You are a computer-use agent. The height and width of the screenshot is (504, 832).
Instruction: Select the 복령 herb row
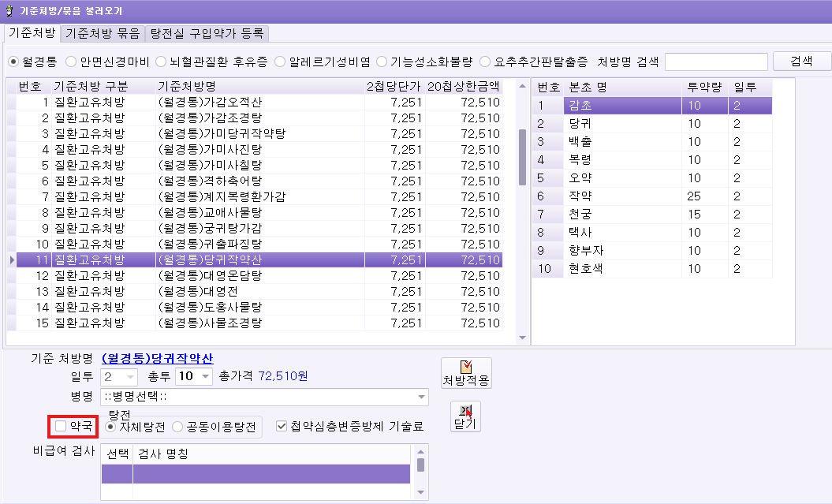click(x=652, y=159)
